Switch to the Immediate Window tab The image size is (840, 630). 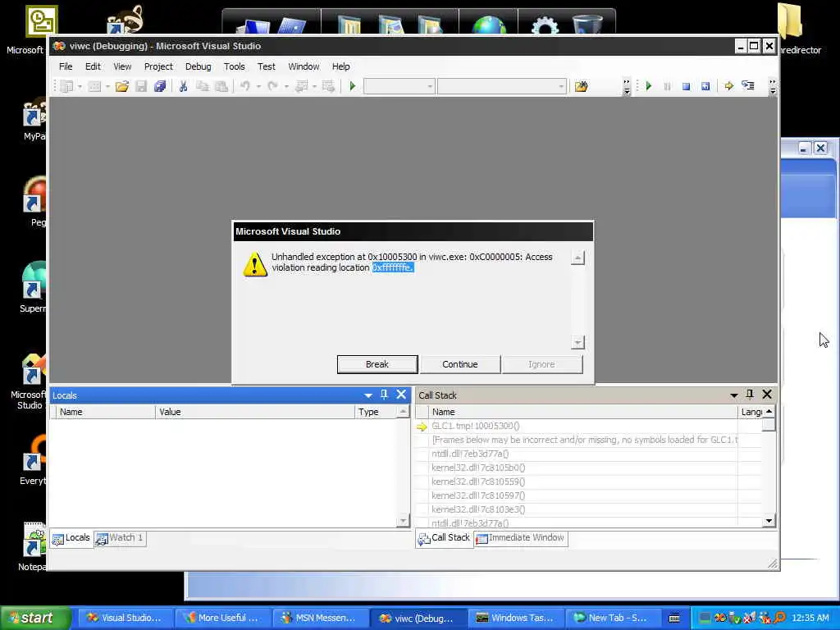(x=521, y=538)
